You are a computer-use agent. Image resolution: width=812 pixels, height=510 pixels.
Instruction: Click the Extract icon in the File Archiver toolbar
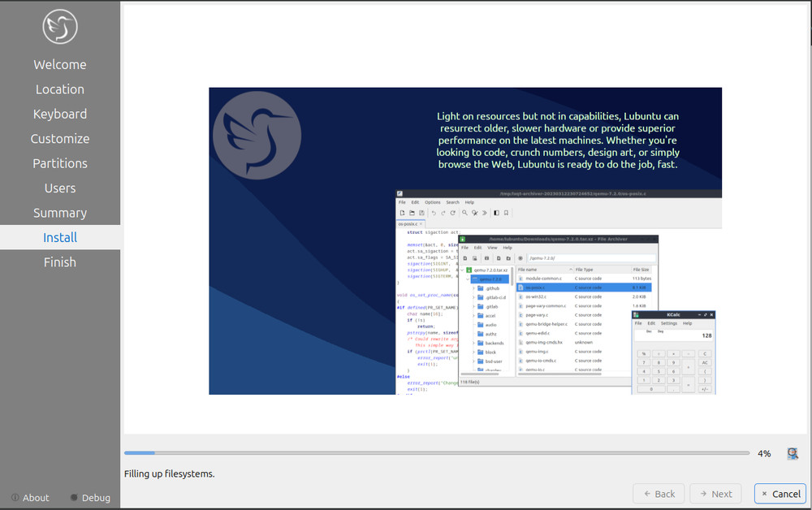pos(487,258)
